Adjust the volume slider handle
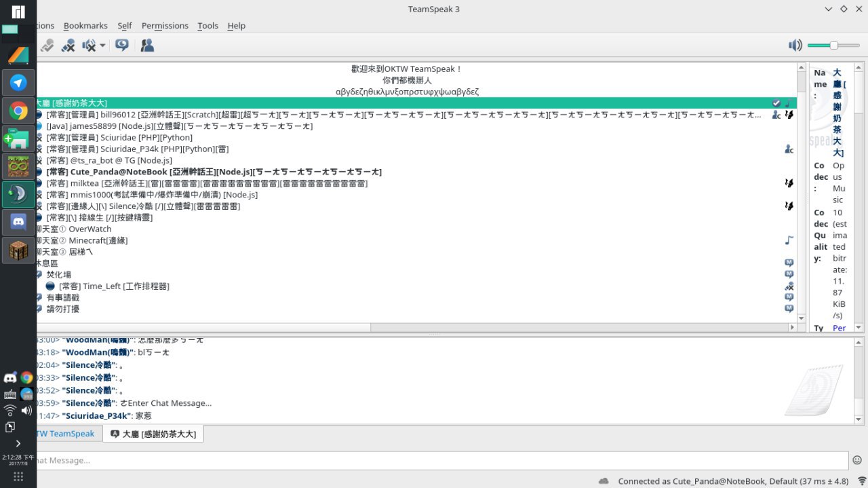Image resolution: width=868 pixels, height=488 pixels. click(x=834, y=45)
